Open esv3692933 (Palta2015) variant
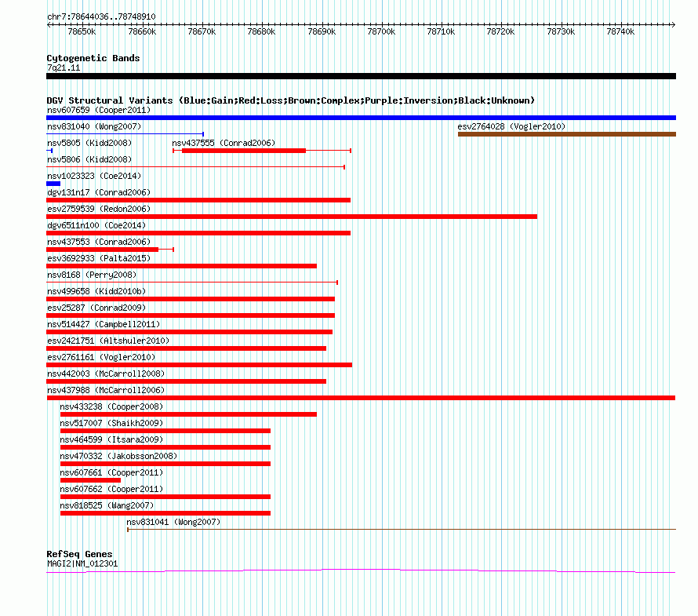This screenshot has width=698, height=616. pyautogui.click(x=99, y=258)
